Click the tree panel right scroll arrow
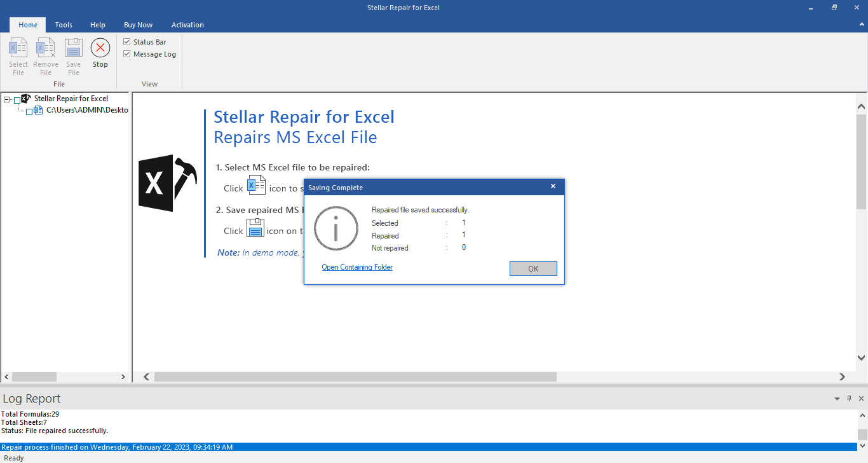This screenshot has height=463, width=868. point(123,377)
